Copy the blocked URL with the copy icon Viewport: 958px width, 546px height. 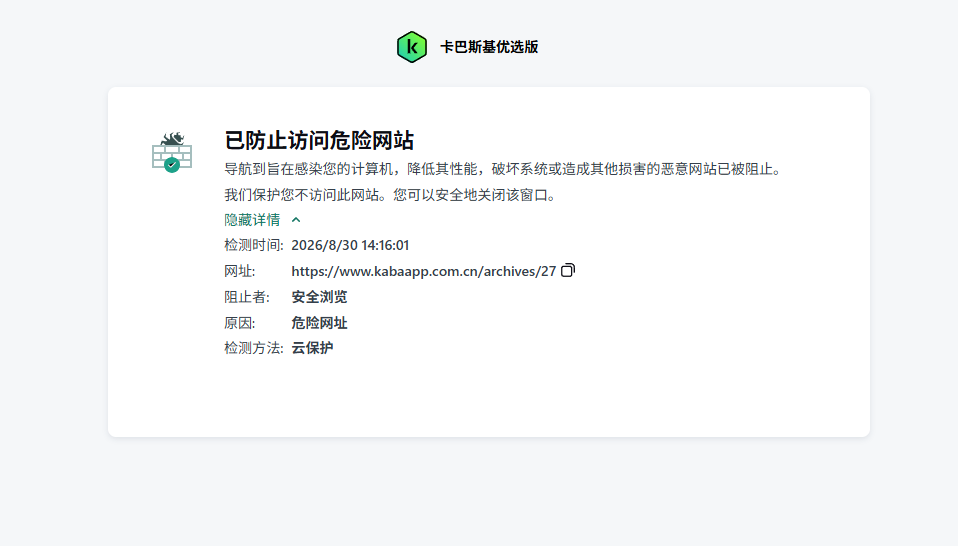coord(568,270)
